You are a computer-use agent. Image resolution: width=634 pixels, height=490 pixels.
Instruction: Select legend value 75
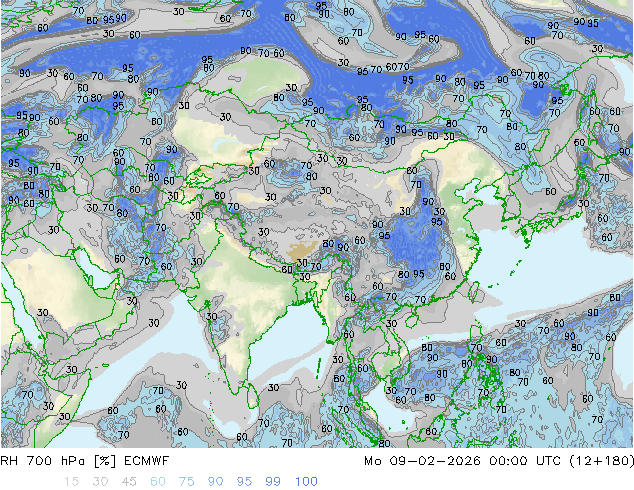point(186,482)
